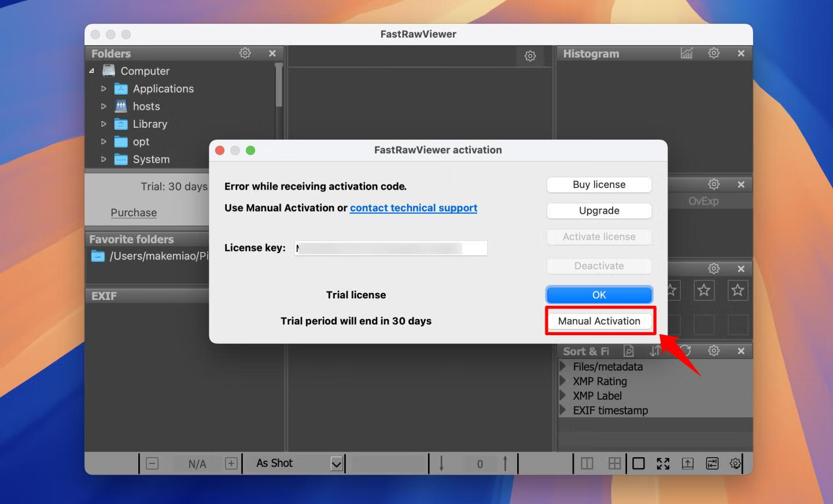The width and height of the screenshot is (833, 504).
Task: Click the Favorite folders panel header
Action: (x=148, y=239)
